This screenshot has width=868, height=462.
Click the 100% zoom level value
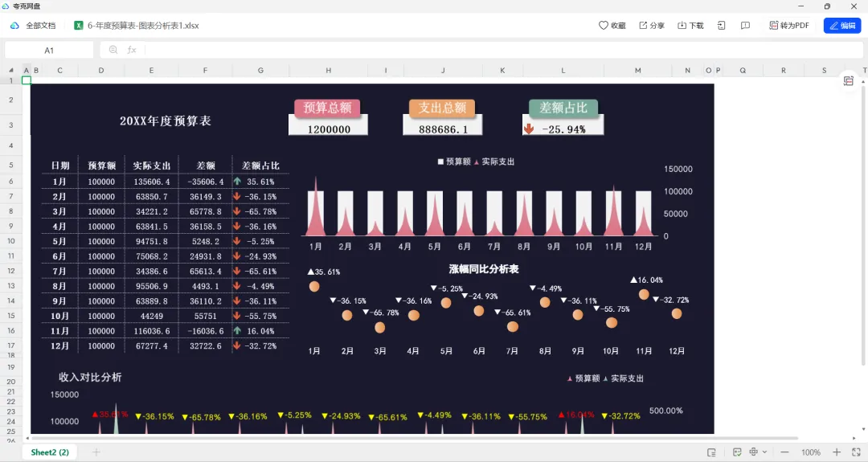810,452
